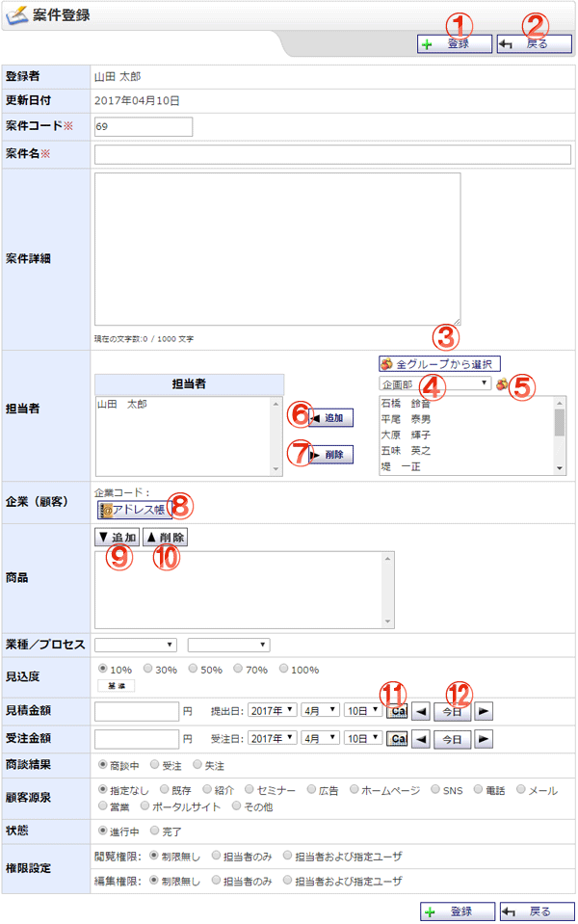Screen dimensions: 578x924
Task: Select the 10% 見込度 radio
Action: (x=103, y=669)
